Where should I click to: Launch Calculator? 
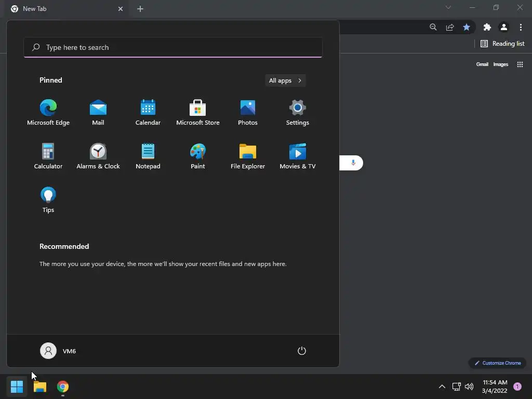click(x=48, y=156)
